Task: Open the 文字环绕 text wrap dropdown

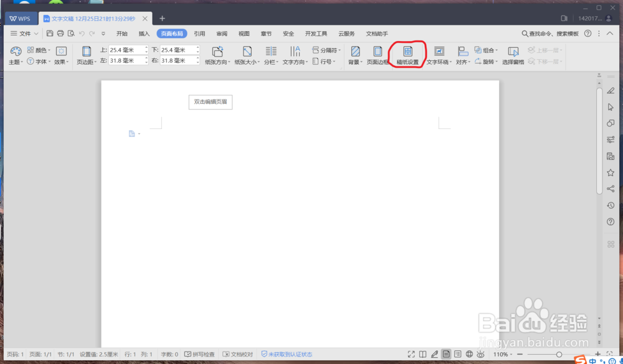Action: tap(439, 62)
